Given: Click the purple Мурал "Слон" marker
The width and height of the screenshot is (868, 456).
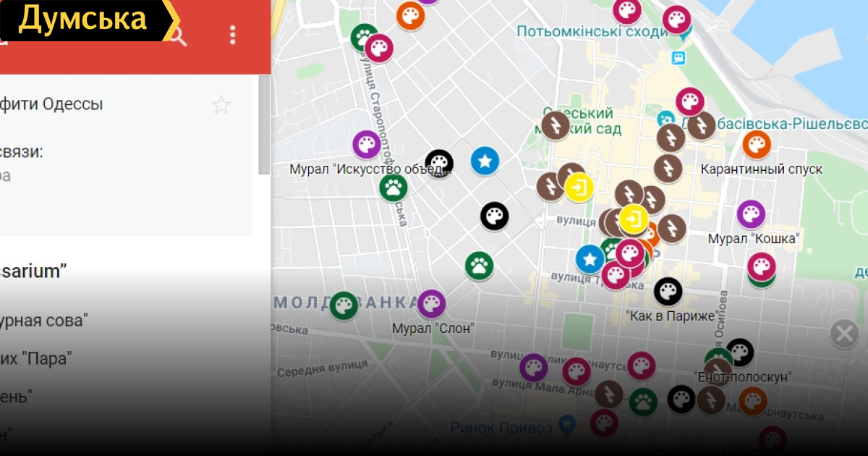Looking at the screenshot, I should click(431, 304).
